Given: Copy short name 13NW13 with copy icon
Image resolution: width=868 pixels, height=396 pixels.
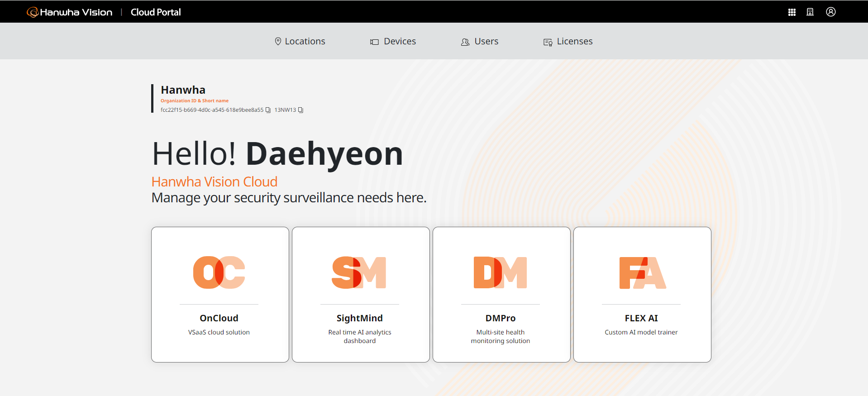Looking at the screenshot, I should (300, 110).
